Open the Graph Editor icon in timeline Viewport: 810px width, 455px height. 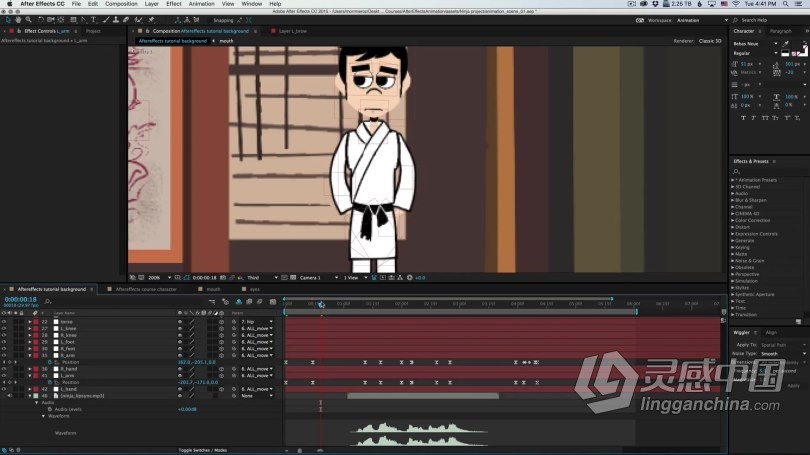coord(273,302)
